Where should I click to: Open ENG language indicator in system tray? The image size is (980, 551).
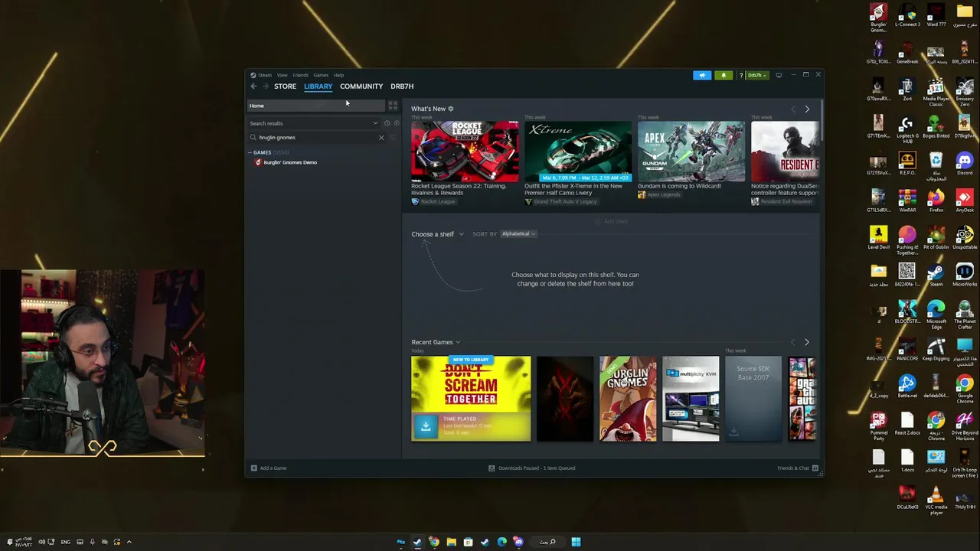pyautogui.click(x=65, y=542)
